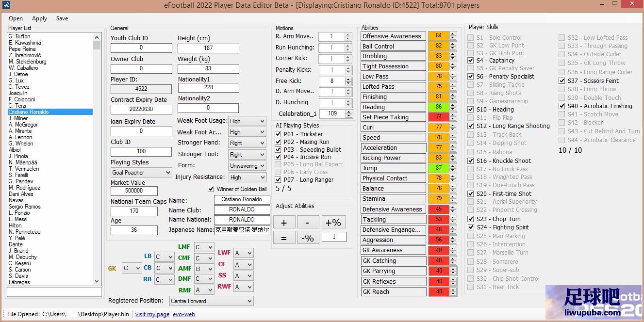Click the Club ID input field

141,152
